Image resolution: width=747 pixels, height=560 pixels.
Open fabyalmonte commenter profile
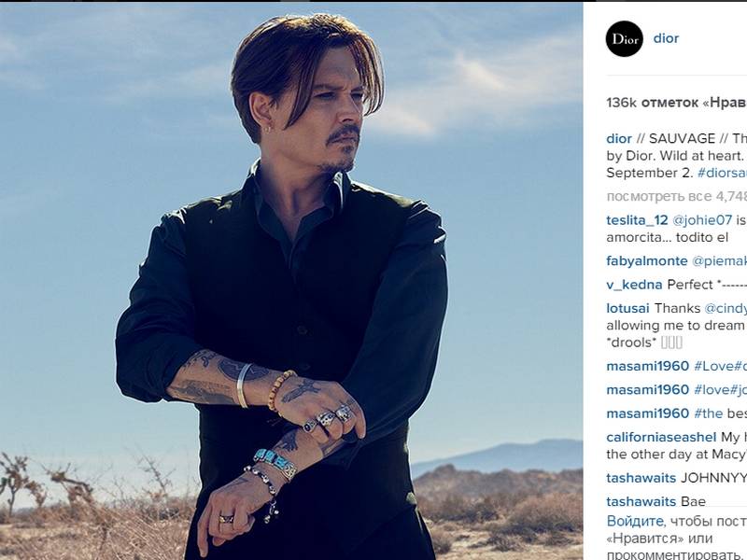pyautogui.click(x=647, y=261)
